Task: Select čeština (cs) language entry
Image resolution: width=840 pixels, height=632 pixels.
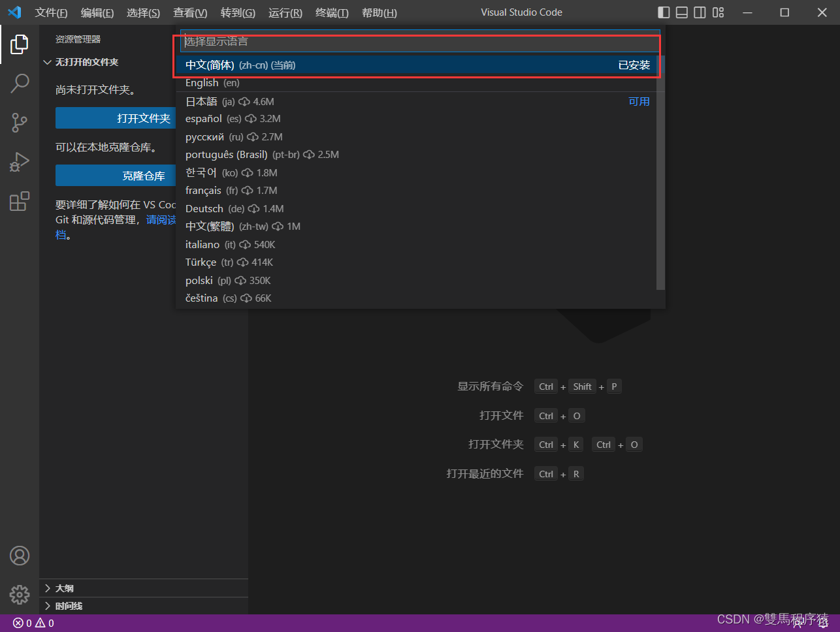Action: pyautogui.click(x=417, y=298)
